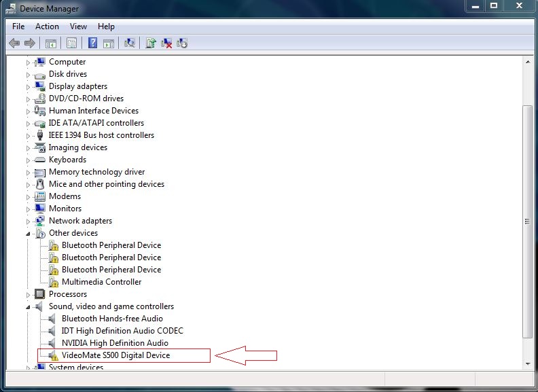Click Update driver software toolbar icon

click(150, 43)
